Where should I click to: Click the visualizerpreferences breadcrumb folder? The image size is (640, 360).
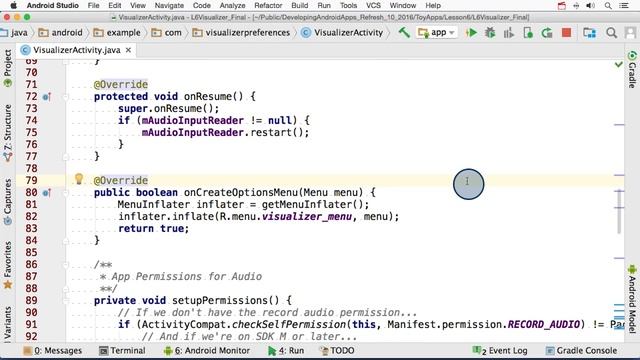241,33
